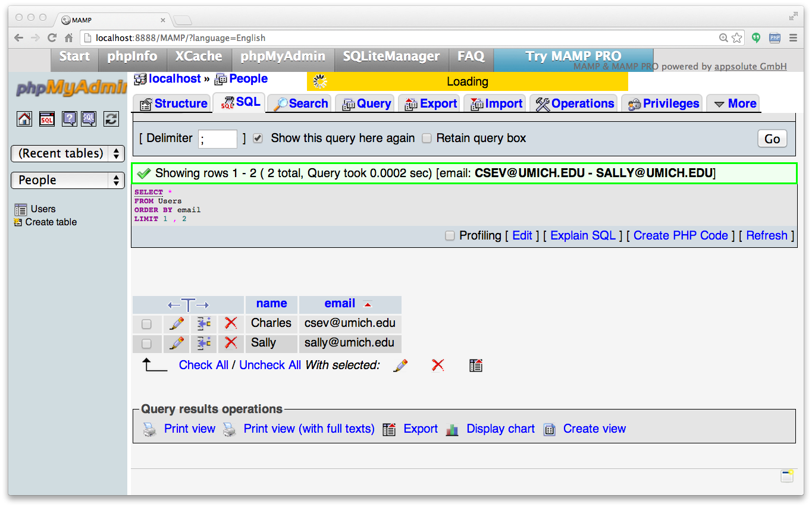The image size is (812, 507).
Task: Open the phpMyAdmin home icon
Action: pos(24,119)
